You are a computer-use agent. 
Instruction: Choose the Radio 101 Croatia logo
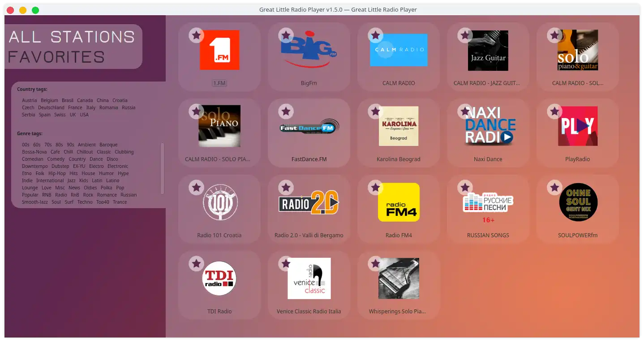pyautogui.click(x=219, y=202)
